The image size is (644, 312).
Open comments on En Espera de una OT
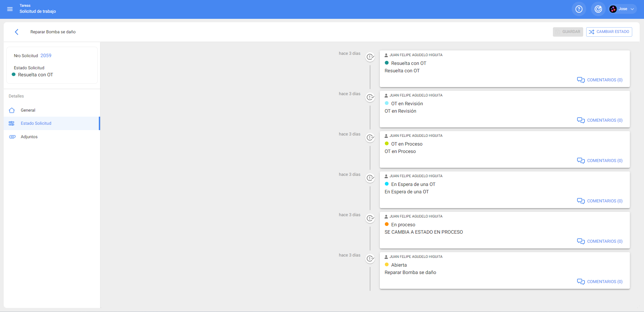point(600,201)
